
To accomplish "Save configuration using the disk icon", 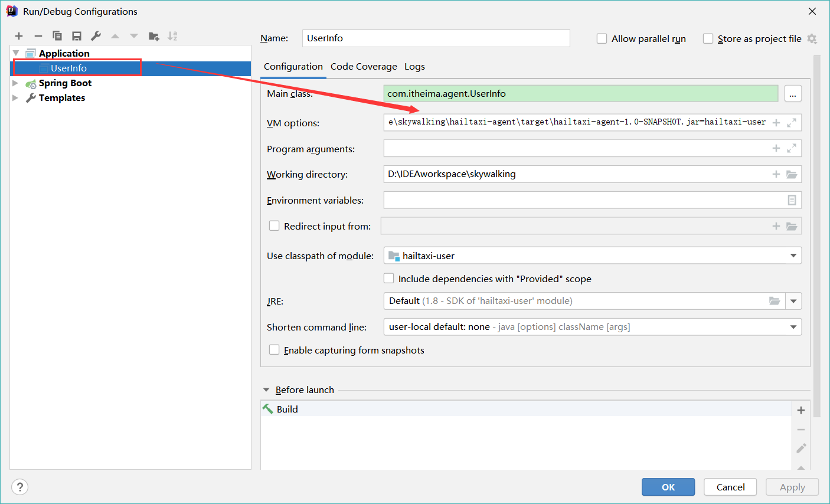I will [77, 36].
